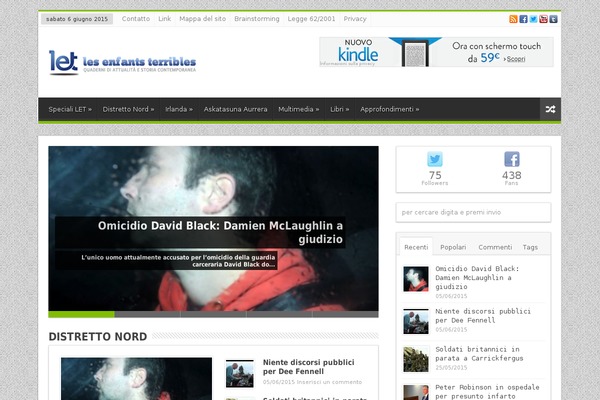
Task: Switch to the Recenti tab
Action: pos(416,247)
